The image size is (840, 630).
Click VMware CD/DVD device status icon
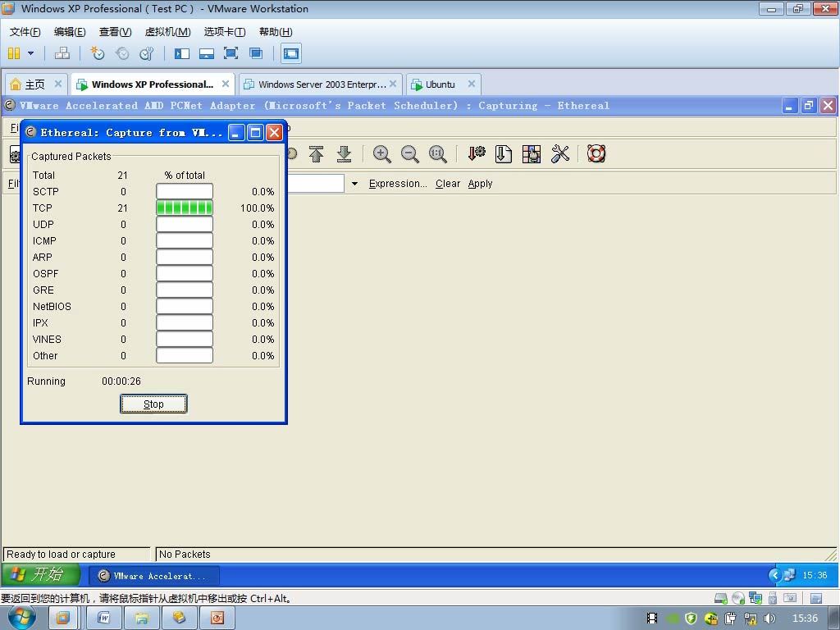click(x=738, y=598)
